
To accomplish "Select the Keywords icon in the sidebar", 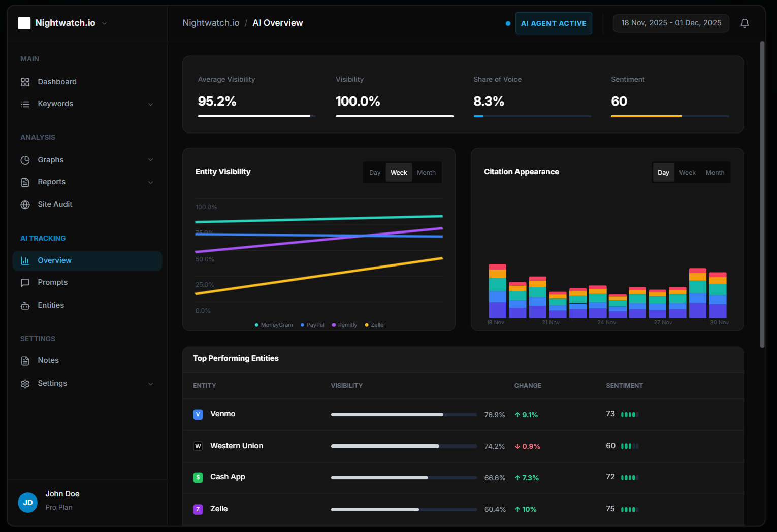I will click(25, 104).
